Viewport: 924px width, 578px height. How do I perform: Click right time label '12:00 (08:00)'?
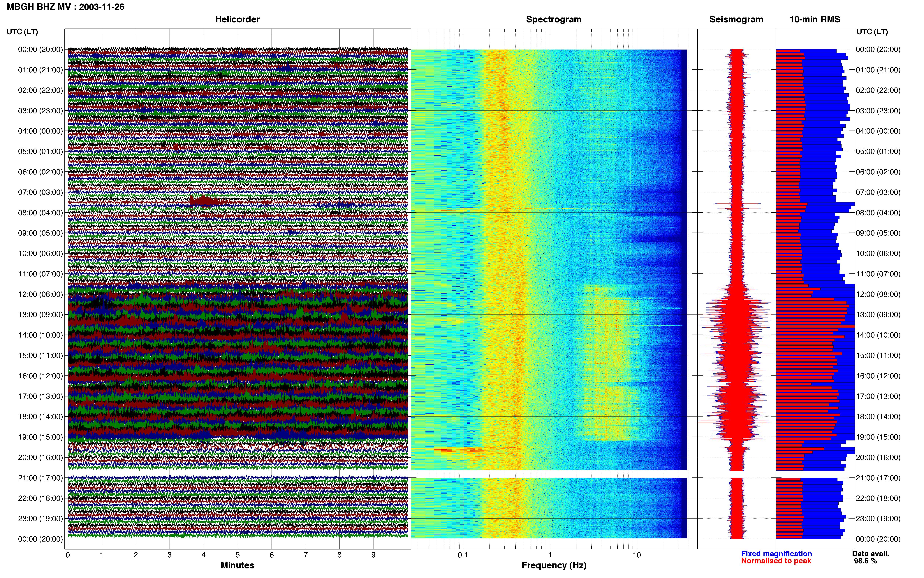[x=878, y=294]
